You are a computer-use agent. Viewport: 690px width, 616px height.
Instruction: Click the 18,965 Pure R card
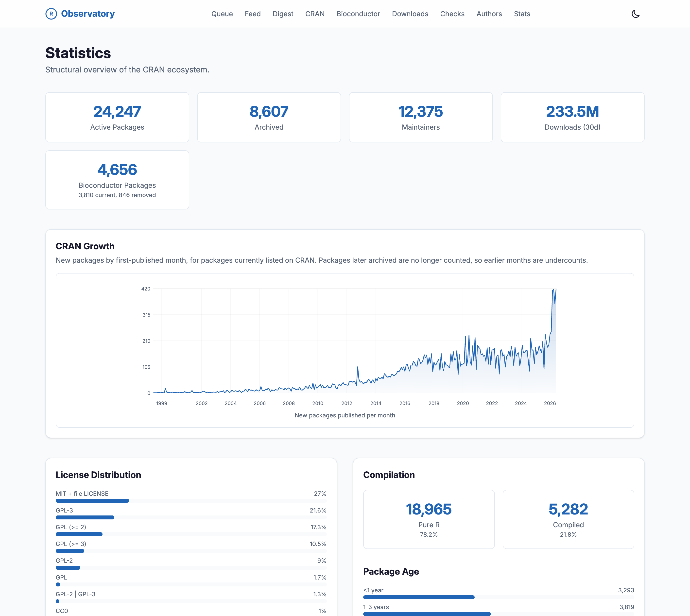429,519
